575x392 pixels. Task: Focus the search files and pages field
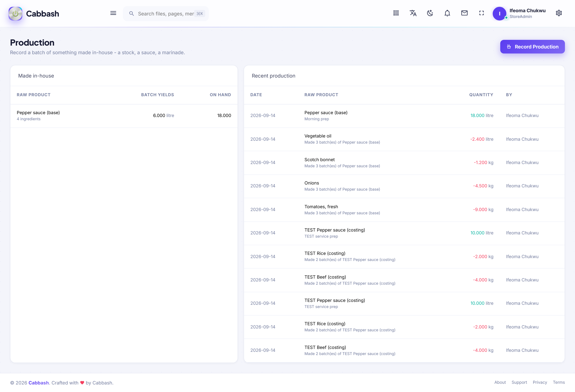(166, 14)
